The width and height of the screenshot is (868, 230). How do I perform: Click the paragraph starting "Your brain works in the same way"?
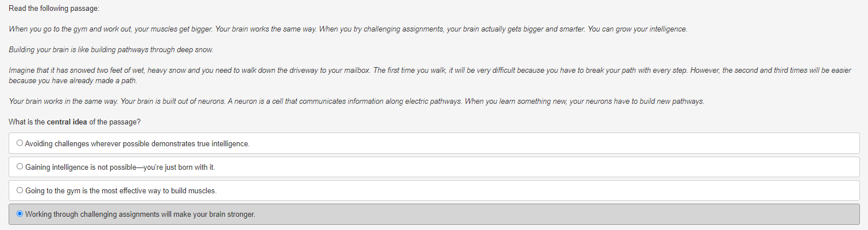[356, 102]
